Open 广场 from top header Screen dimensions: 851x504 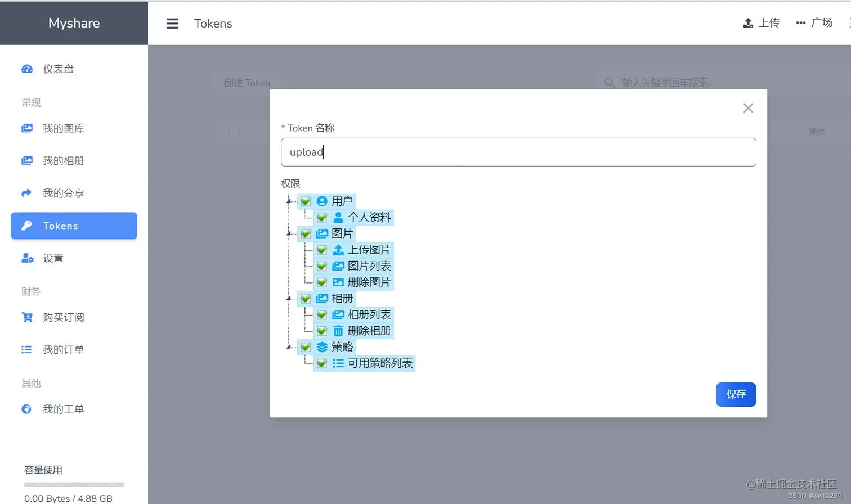coord(814,23)
